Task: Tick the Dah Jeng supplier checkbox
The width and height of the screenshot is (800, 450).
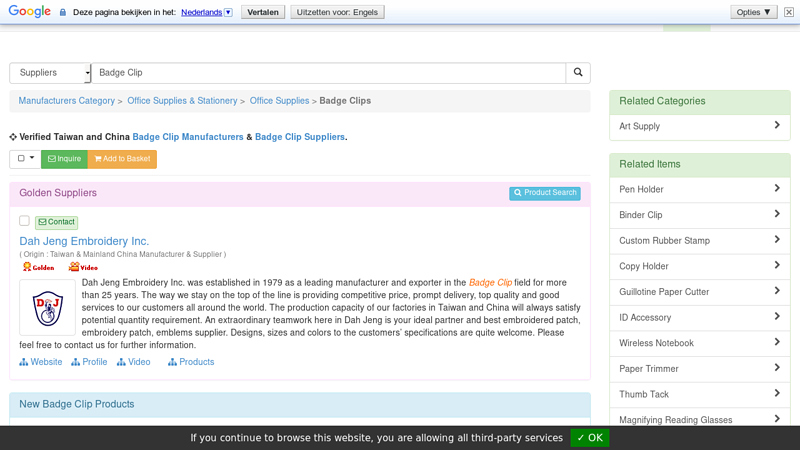Action: click(x=25, y=221)
